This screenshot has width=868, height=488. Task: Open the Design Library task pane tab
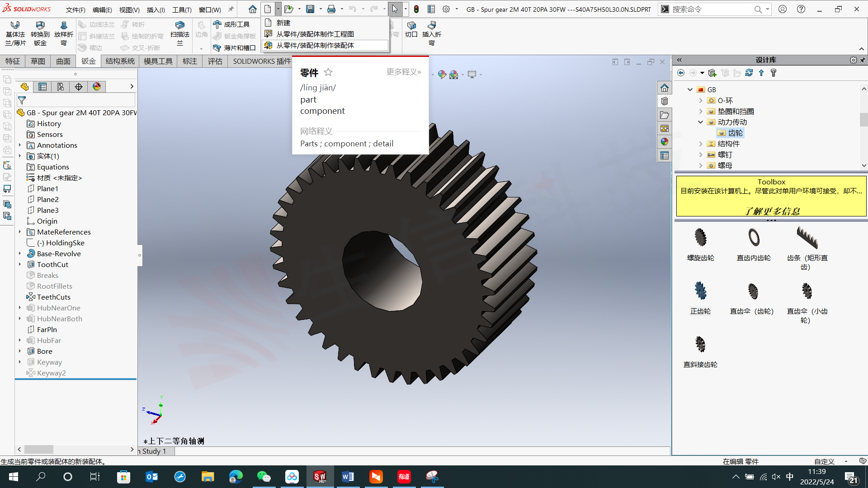pyautogui.click(x=664, y=101)
